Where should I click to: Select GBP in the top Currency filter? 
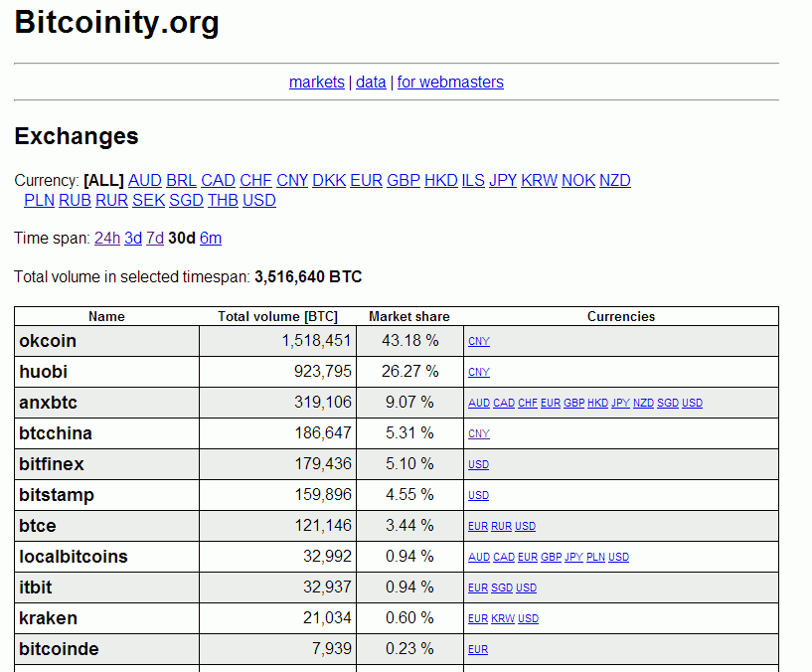point(404,180)
